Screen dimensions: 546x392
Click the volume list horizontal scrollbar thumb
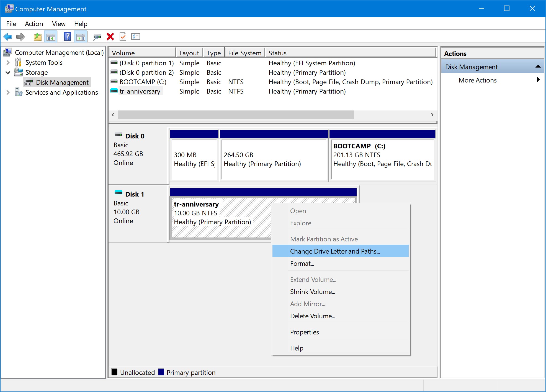[235, 115]
